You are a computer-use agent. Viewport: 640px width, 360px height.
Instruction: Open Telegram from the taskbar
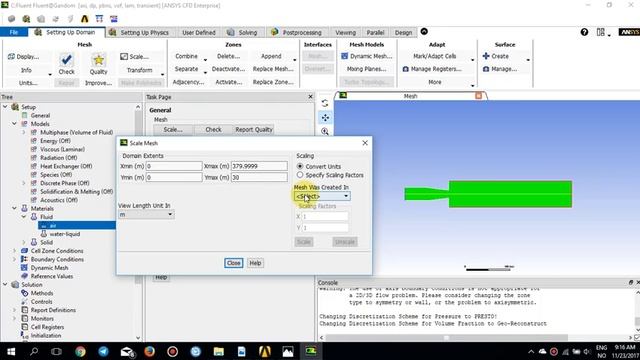click(103, 351)
